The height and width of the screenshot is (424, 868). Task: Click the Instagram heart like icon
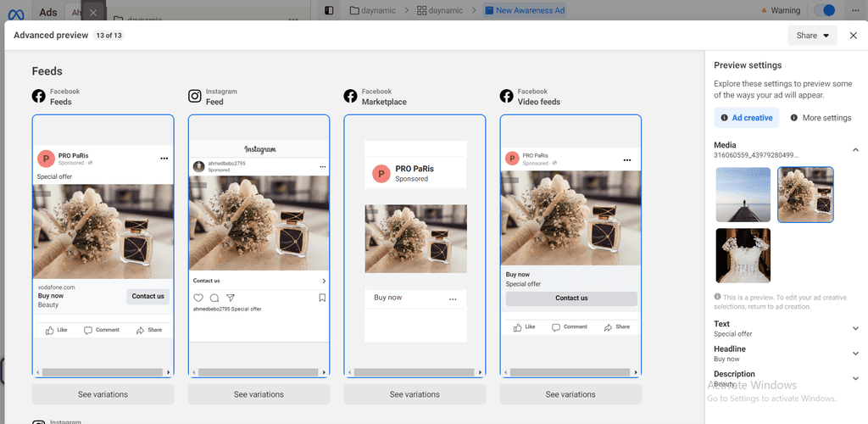pyautogui.click(x=198, y=298)
